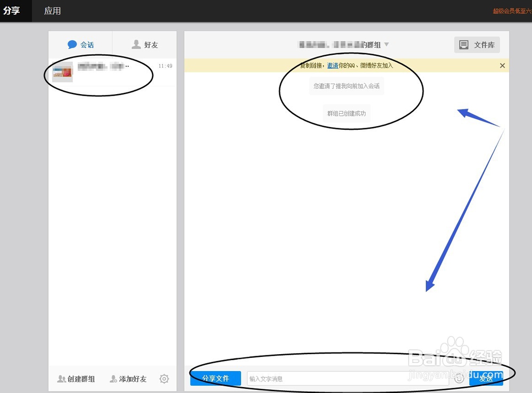Open the settings gear at bottom left
The height and width of the screenshot is (393, 532).
tap(164, 378)
